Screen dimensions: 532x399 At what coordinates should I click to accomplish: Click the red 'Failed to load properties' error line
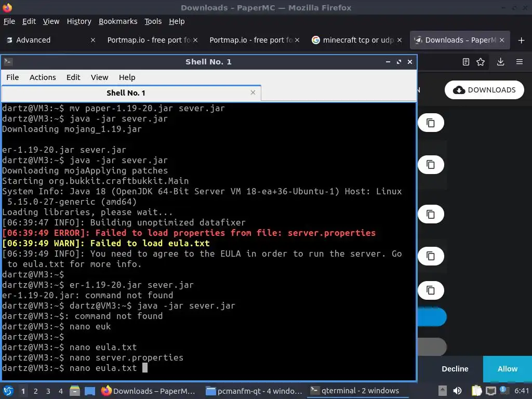tap(189, 233)
